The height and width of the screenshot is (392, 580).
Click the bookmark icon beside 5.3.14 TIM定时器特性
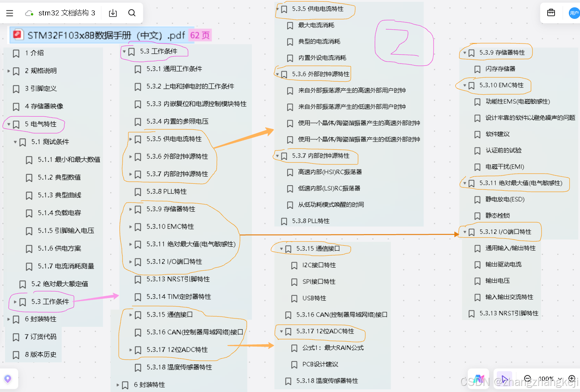(138, 297)
